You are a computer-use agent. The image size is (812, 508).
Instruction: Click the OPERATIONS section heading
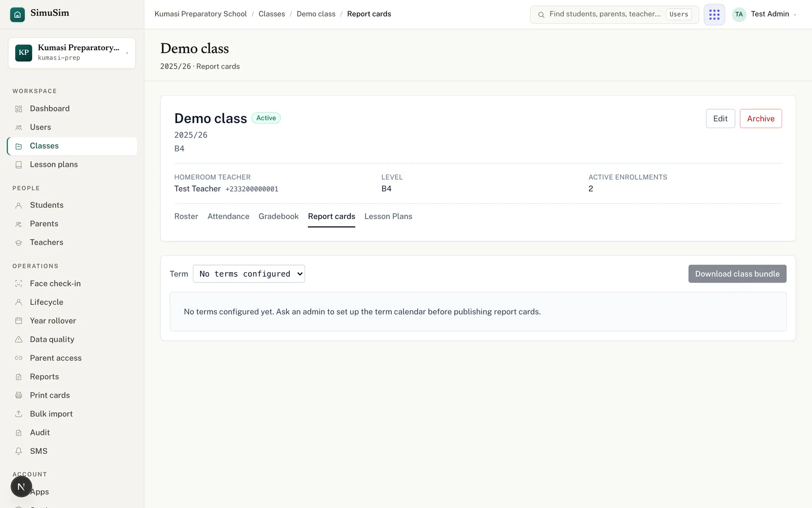(x=36, y=266)
